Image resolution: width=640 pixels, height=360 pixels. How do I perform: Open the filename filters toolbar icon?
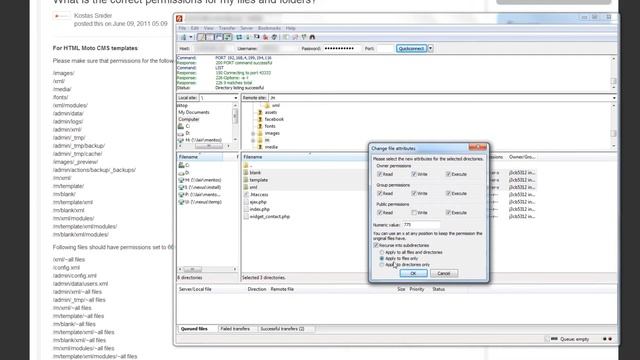[x=286, y=37]
